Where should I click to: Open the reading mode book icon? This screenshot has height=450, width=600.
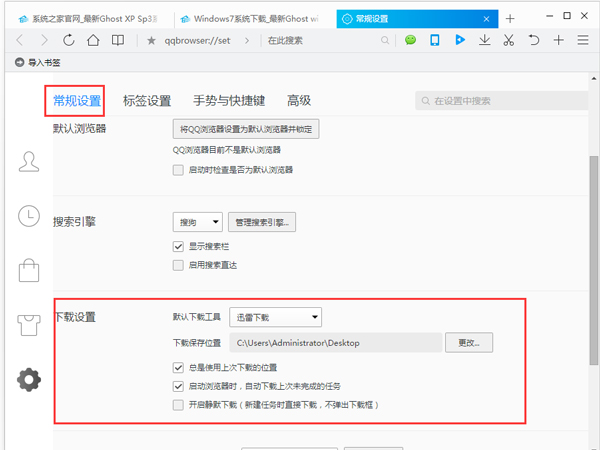point(118,40)
